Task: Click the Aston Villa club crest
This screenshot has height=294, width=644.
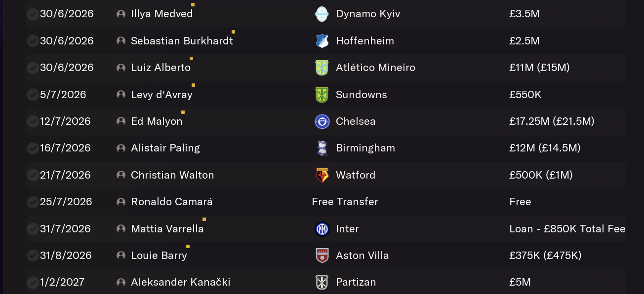Action: click(x=322, y=256)
